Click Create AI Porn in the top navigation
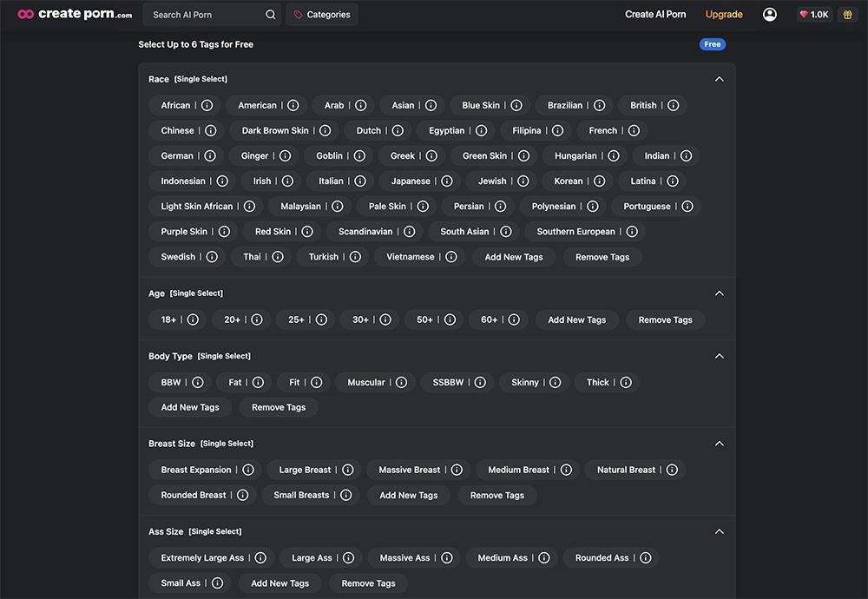Viewport: 868px width, 599px height. click(x=654, y=14)
